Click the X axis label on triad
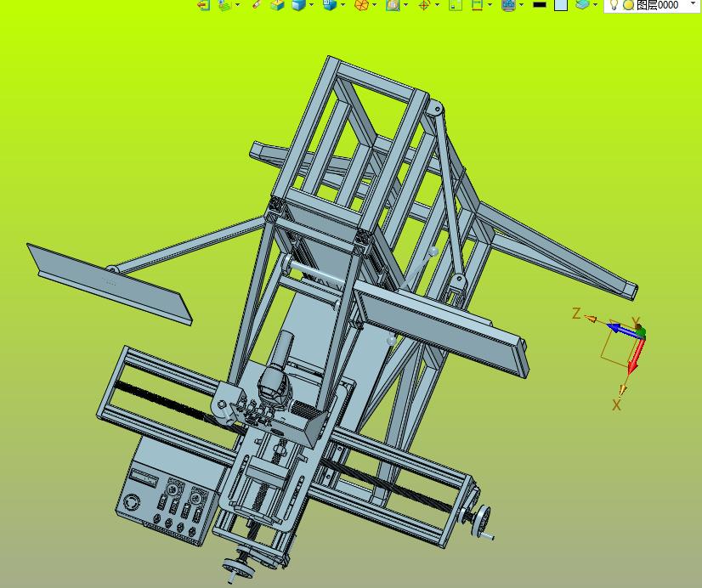 coord(616,405)
